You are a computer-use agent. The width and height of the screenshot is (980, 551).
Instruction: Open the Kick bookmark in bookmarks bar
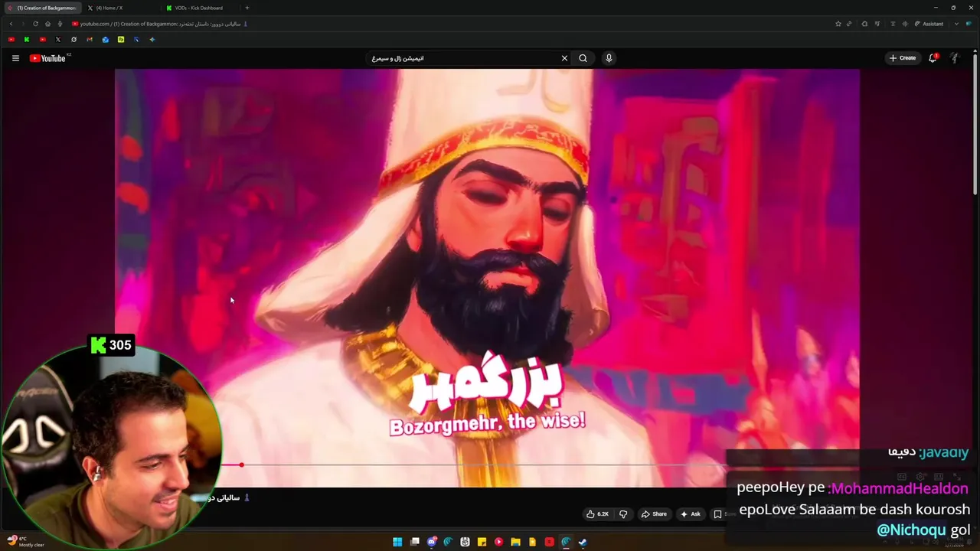tap(27, 40)
